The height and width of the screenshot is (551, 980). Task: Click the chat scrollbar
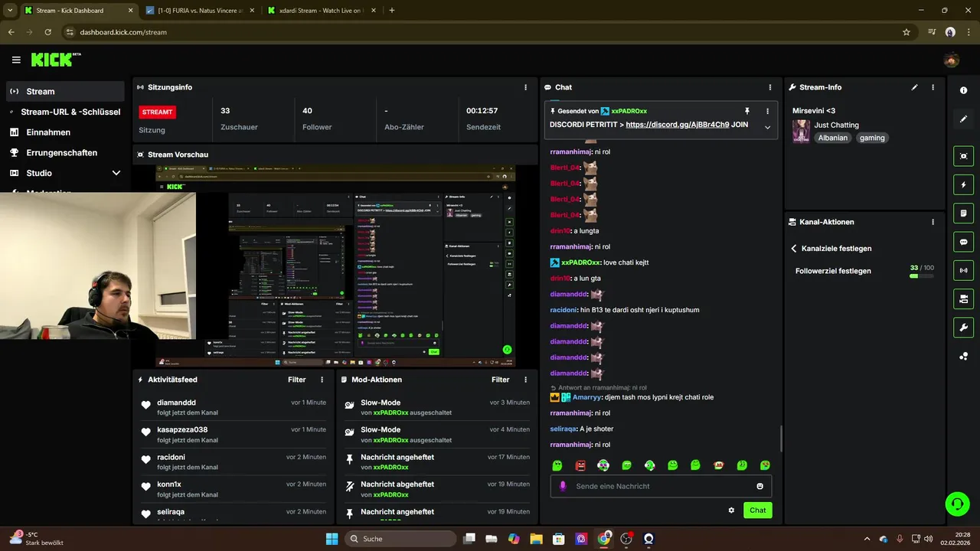(x=780, y=439)
